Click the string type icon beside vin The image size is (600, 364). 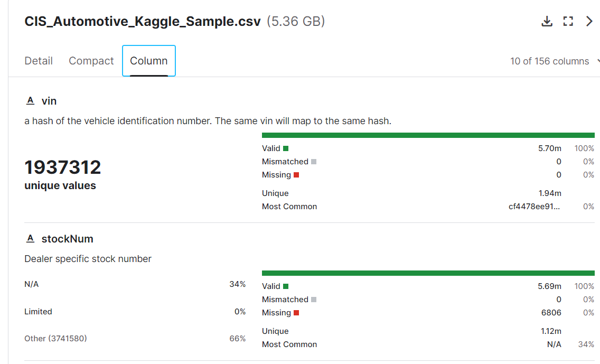point(31,100)
